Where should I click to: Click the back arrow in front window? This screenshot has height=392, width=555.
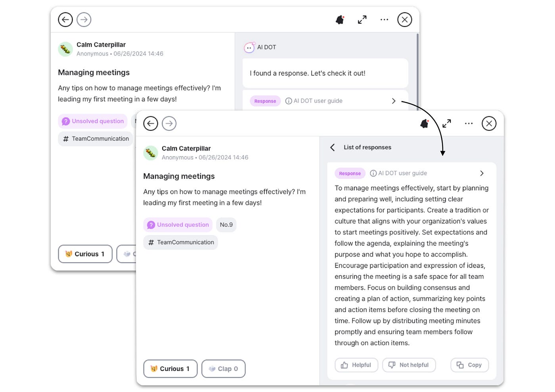151,124
